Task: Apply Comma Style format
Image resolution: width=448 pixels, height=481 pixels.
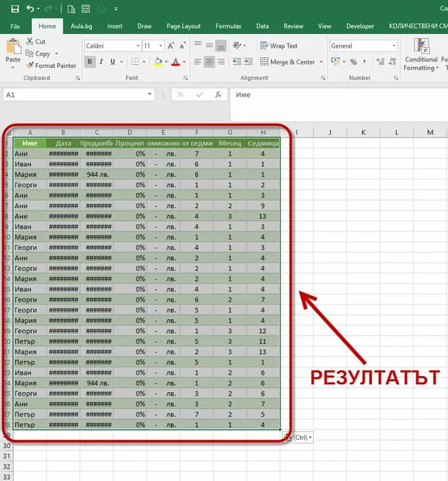Action: [x=364, y=62]
